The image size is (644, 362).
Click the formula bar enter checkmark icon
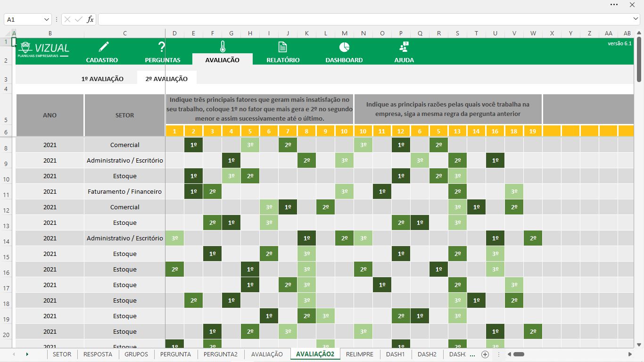point(79,19)
